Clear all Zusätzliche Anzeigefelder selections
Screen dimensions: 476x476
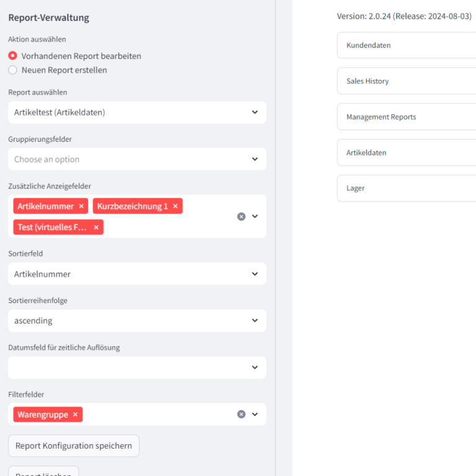coord(241,216)
